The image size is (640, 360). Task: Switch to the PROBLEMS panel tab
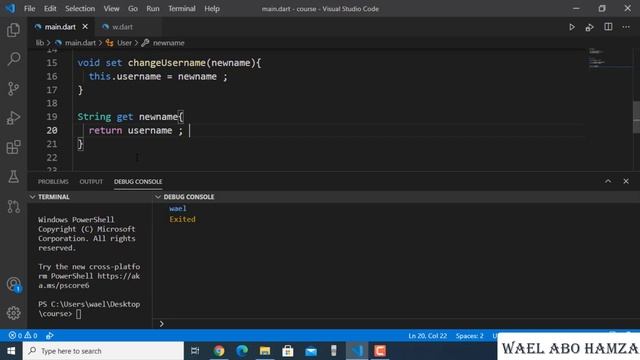coord(53,182)
